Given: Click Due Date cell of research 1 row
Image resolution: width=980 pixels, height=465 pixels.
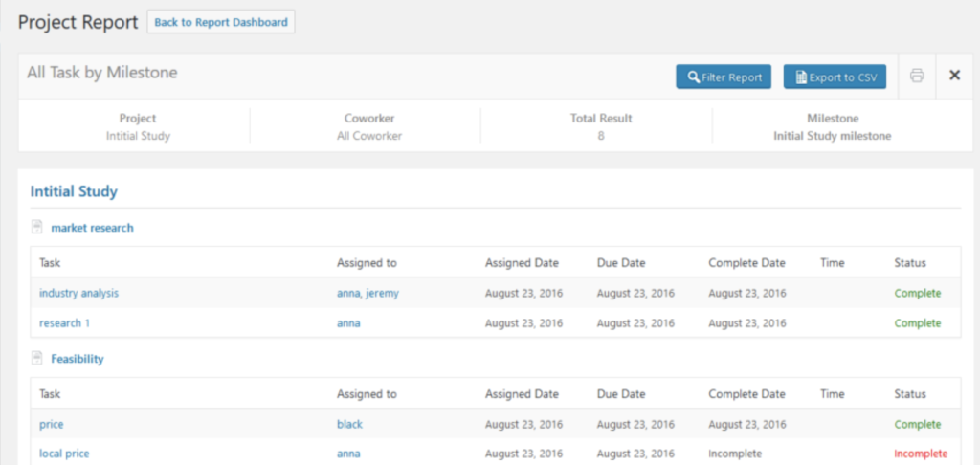Looking at the screenshot, I should point(635,323).
